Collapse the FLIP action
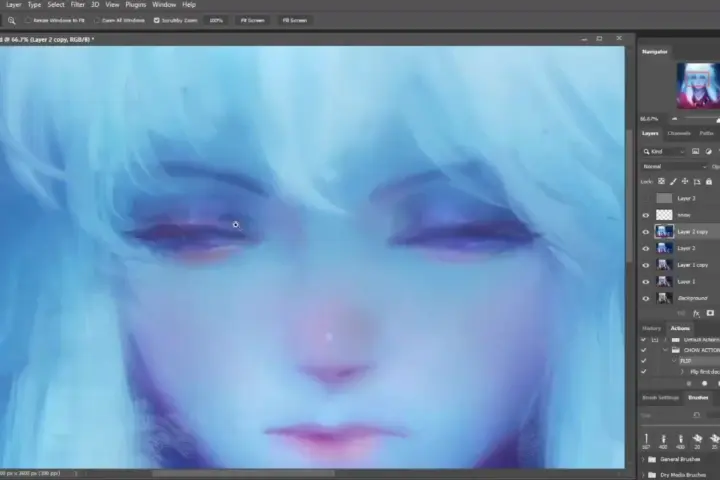The height and width of the screenshot is (480, 720). click(674, 361)
